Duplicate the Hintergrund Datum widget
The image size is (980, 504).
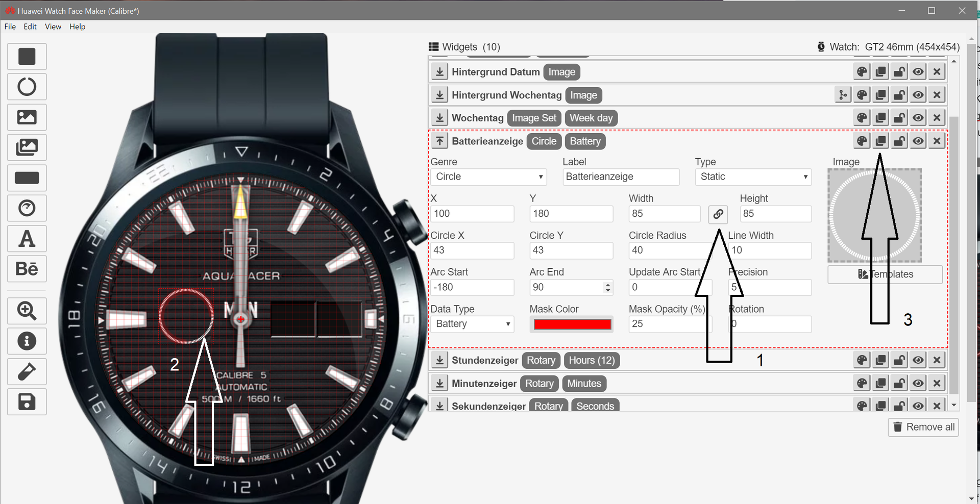click(x=881, y=72)
